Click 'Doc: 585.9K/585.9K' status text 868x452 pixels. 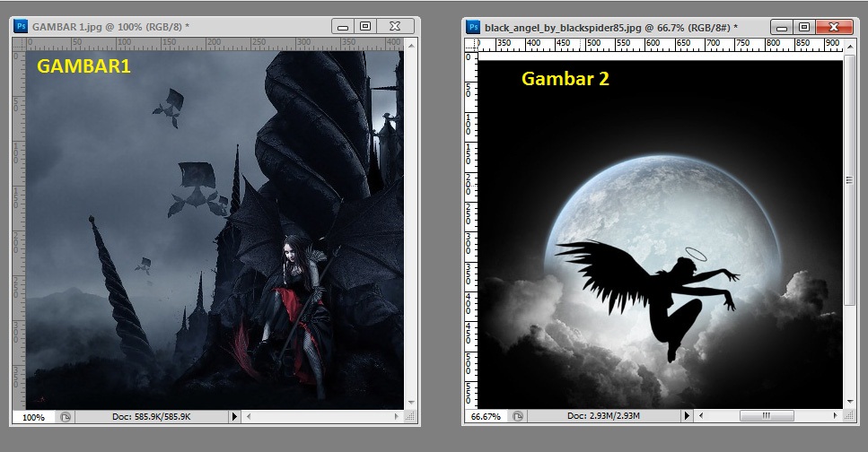[x=151, y=417]
